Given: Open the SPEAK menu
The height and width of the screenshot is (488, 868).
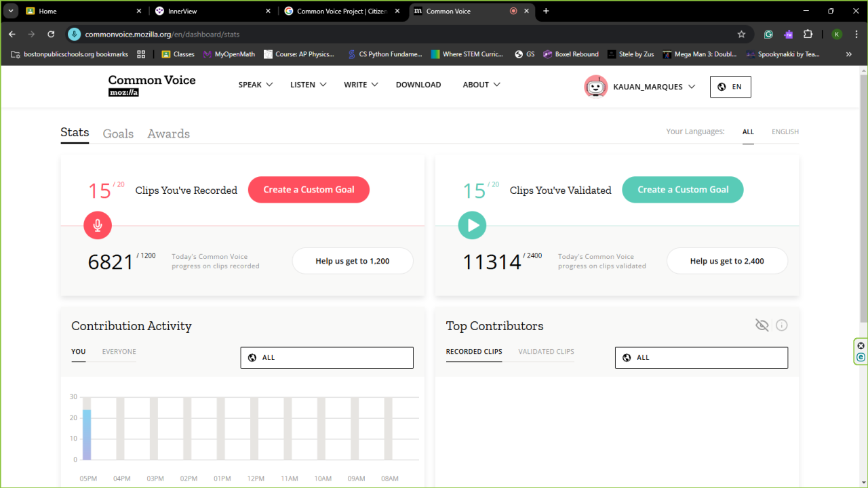Looking at the screenshot, I should coord(255,85).
